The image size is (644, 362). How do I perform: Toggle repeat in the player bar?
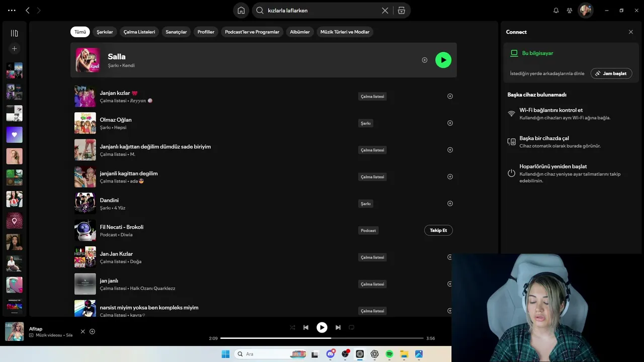pos(352,327)
